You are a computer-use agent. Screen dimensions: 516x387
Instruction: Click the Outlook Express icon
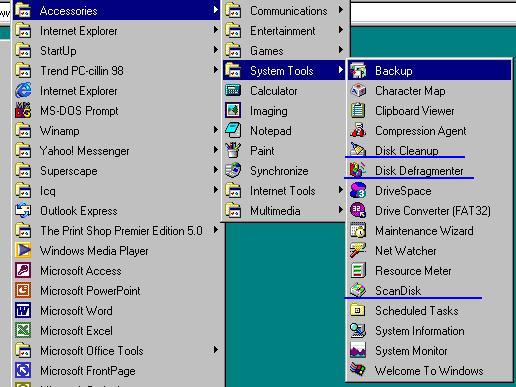[x=23, y=211]
